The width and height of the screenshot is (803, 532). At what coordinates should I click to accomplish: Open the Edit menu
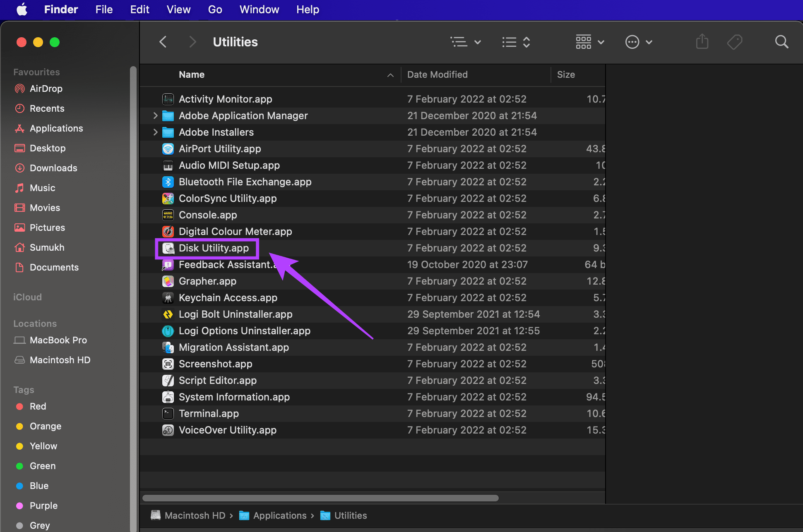139,9
